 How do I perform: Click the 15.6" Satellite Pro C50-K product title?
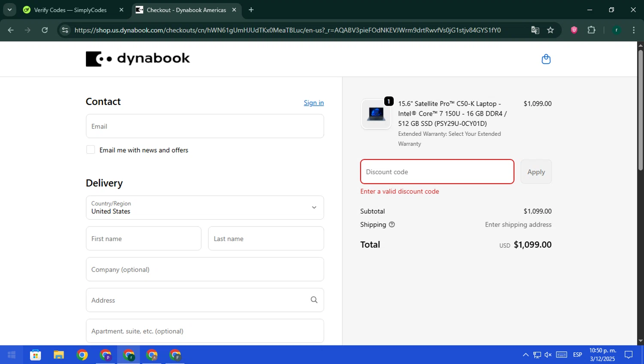[453, 113]
